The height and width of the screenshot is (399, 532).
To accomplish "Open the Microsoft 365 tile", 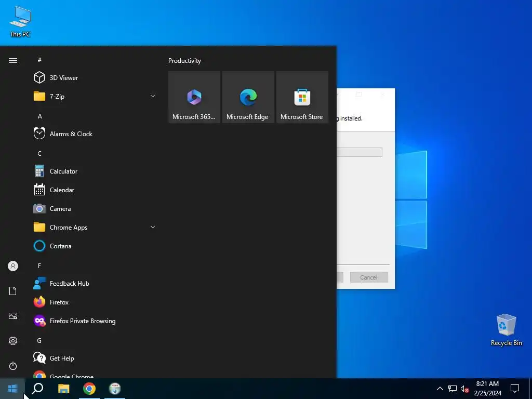I will click(x=194, y=97).
